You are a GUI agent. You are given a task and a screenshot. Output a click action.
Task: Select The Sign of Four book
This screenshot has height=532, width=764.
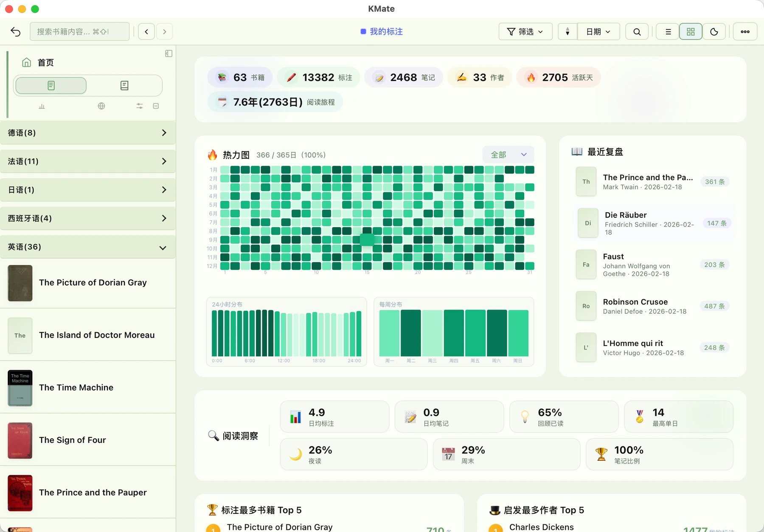pos(88,440)
